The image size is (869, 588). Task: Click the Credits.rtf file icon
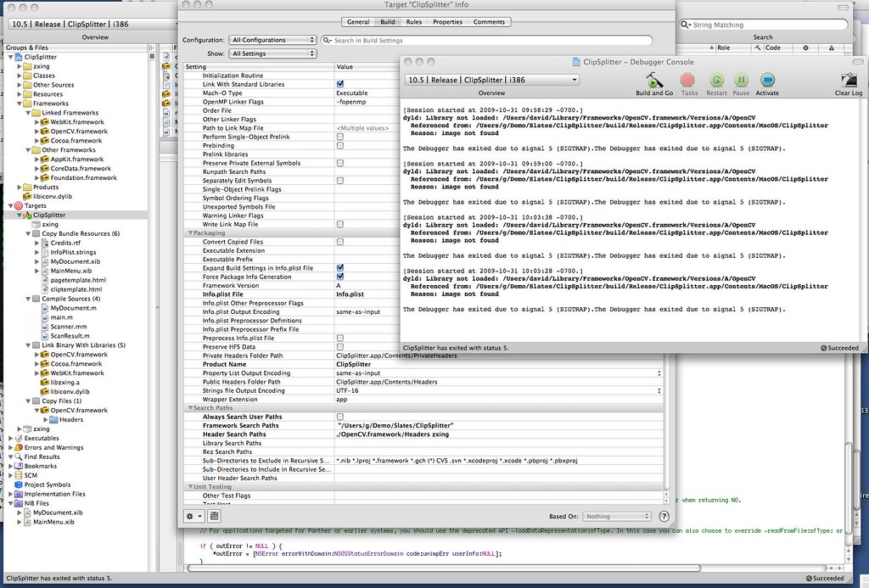point(45,243)
